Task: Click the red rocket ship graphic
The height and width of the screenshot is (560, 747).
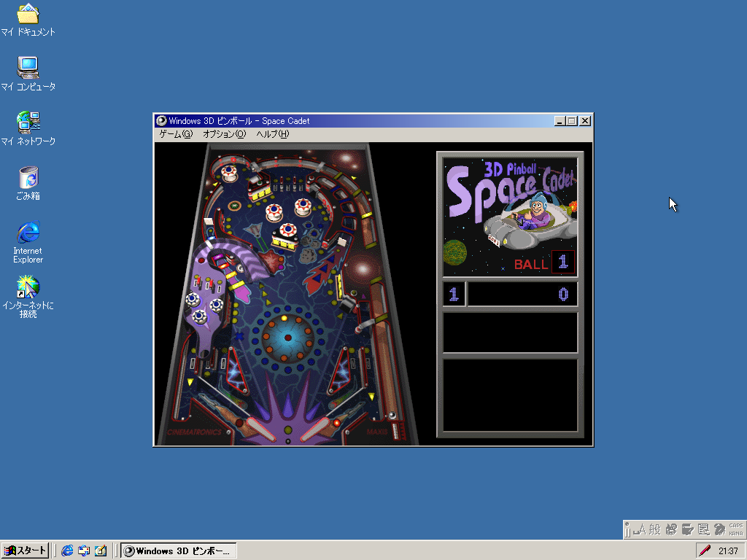Action: click(x=323, y=273)
